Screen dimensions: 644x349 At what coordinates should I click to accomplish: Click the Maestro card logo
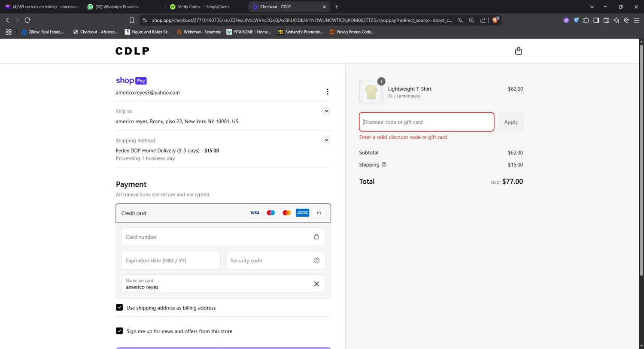(270, 213)
